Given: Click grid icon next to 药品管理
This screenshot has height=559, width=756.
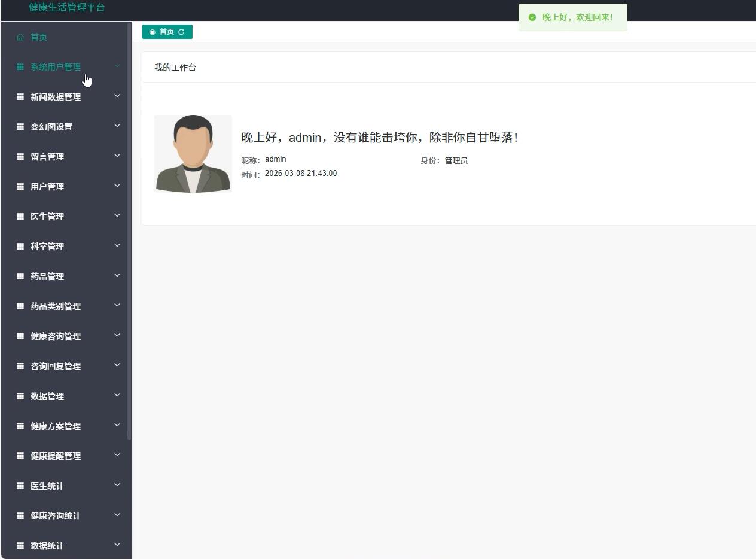Looking at the screenshot, I should [x=20, y=277].
